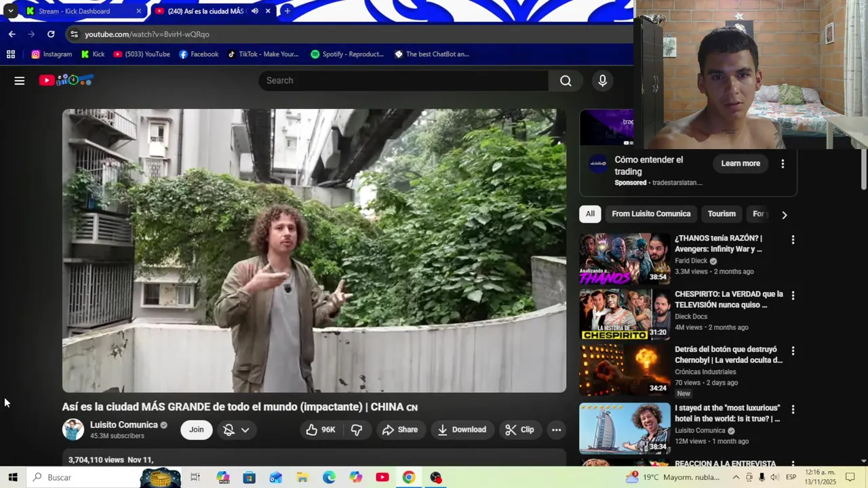Create a Clip of the video
868x488 pixels.
coord(519,430)
